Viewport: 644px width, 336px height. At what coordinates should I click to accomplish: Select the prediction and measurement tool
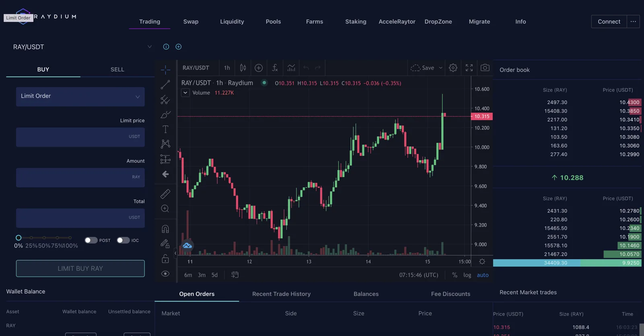(165, 159)
